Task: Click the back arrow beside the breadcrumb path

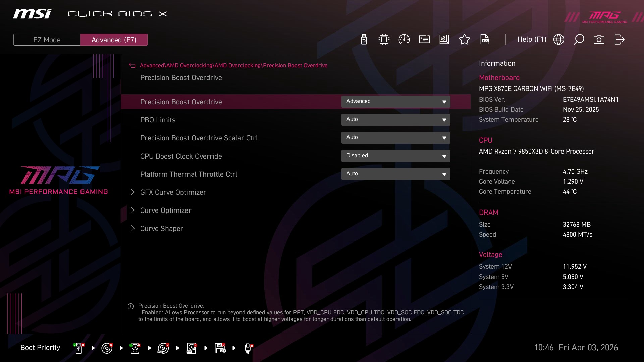Action: point(132,66)
